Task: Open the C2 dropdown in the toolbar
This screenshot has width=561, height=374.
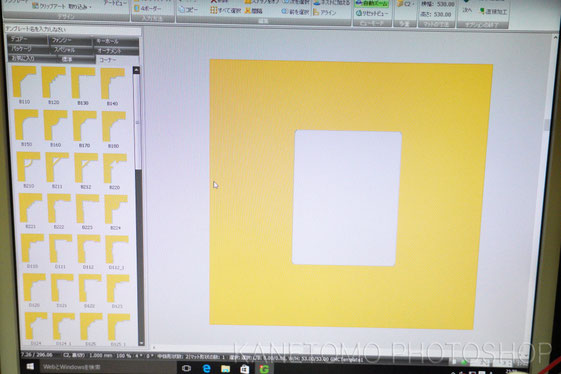Action: click(405, 4)
